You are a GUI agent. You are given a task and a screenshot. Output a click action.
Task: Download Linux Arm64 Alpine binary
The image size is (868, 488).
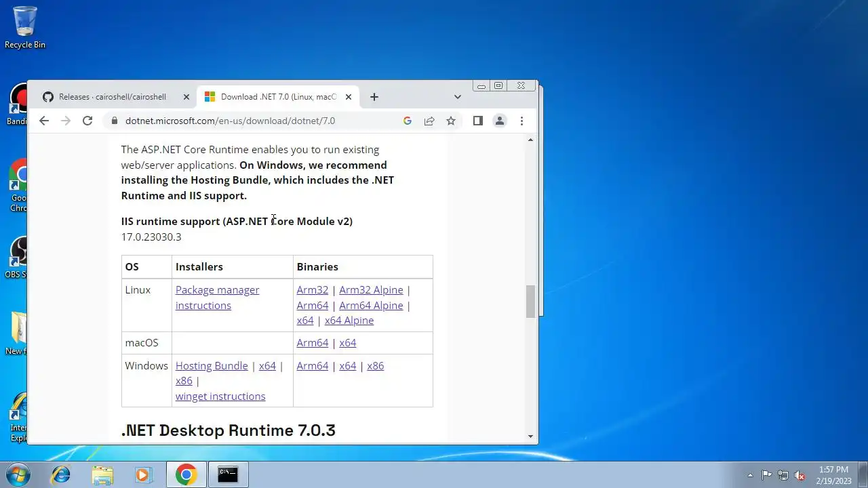pos(371,306)
